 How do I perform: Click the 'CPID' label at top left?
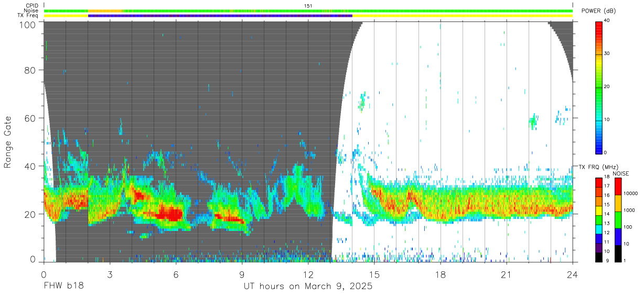(x=31, y=6)
